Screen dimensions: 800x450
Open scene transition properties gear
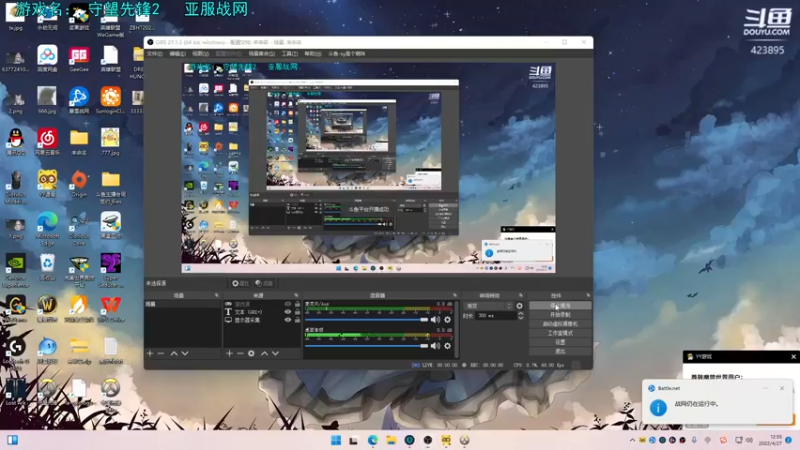coord(519,306)
